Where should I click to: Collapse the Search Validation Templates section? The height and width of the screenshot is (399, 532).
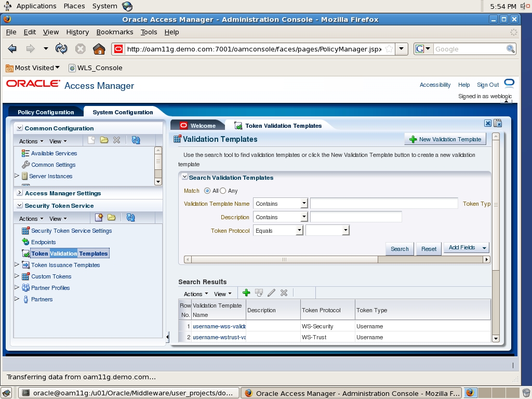point(184,177)
